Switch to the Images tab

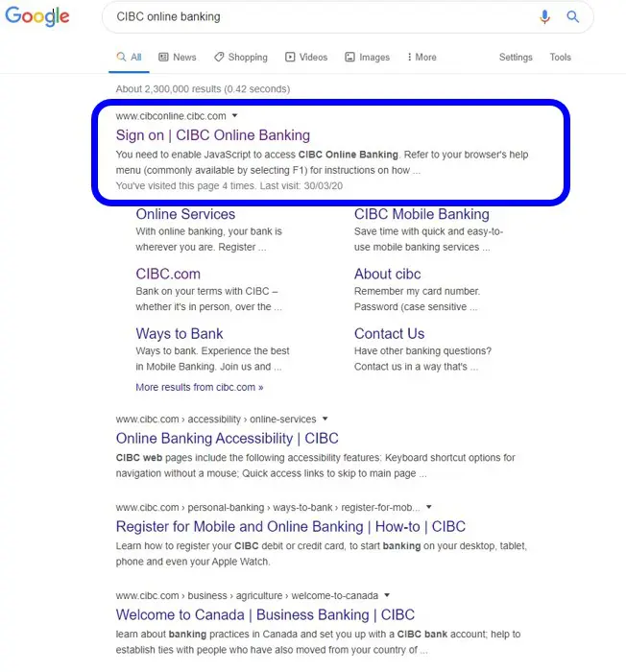pyautogui.click(x=368, y=57)
